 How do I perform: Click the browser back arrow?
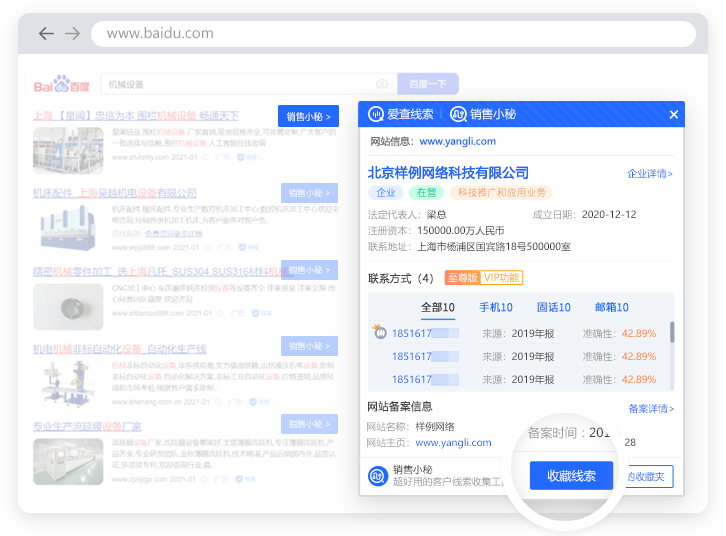(x=46, y=33)
